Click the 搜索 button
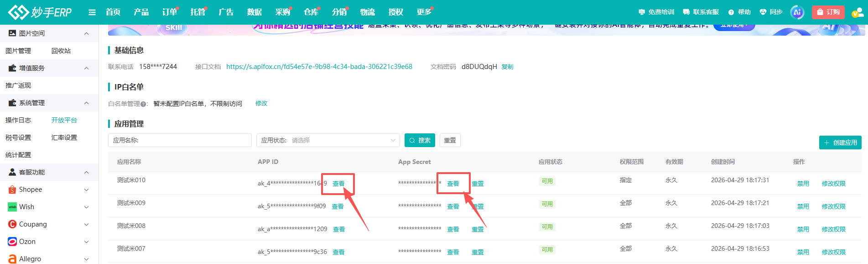This screenshot has height=264, width=868. (420, 140)
